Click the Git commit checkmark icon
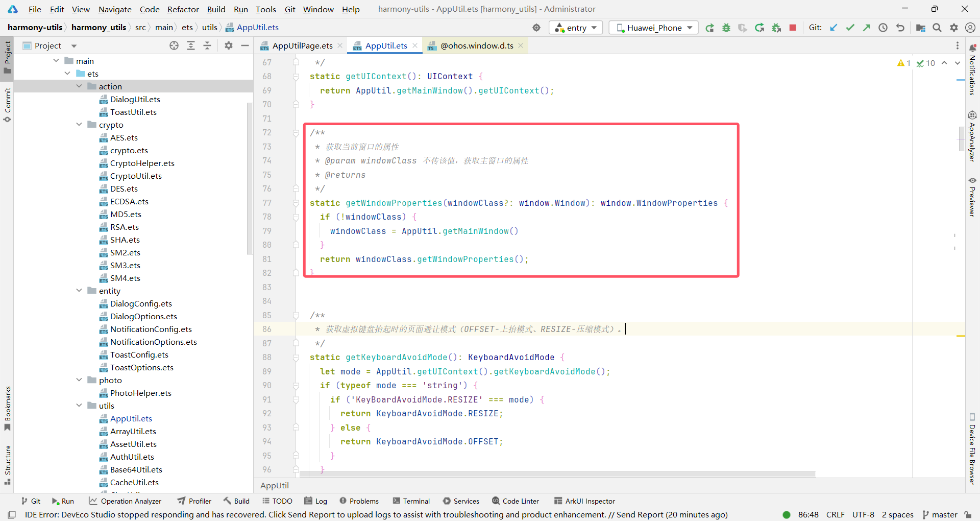Screen dimensions: 980x521 (x=850, y=28)
